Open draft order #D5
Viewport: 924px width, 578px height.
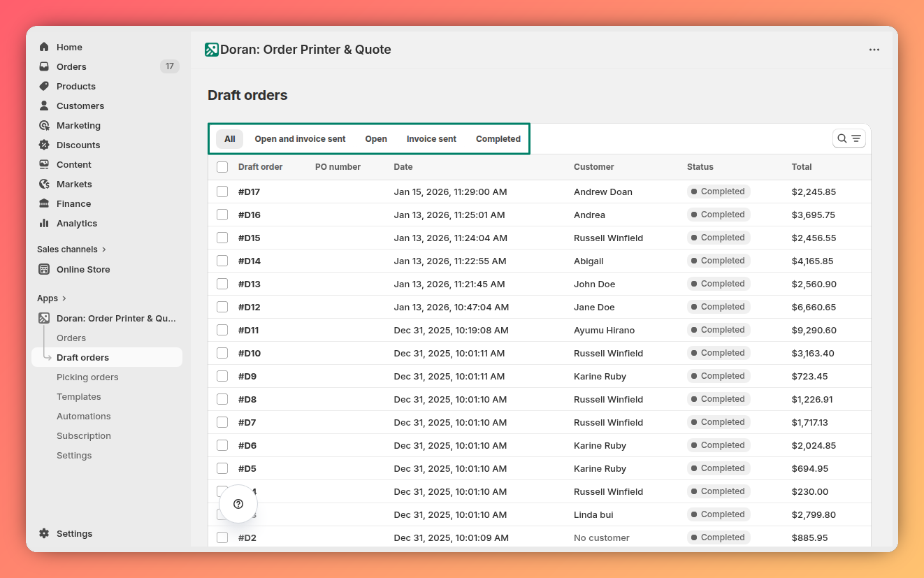pyautogui.click(x=247, y=468)
